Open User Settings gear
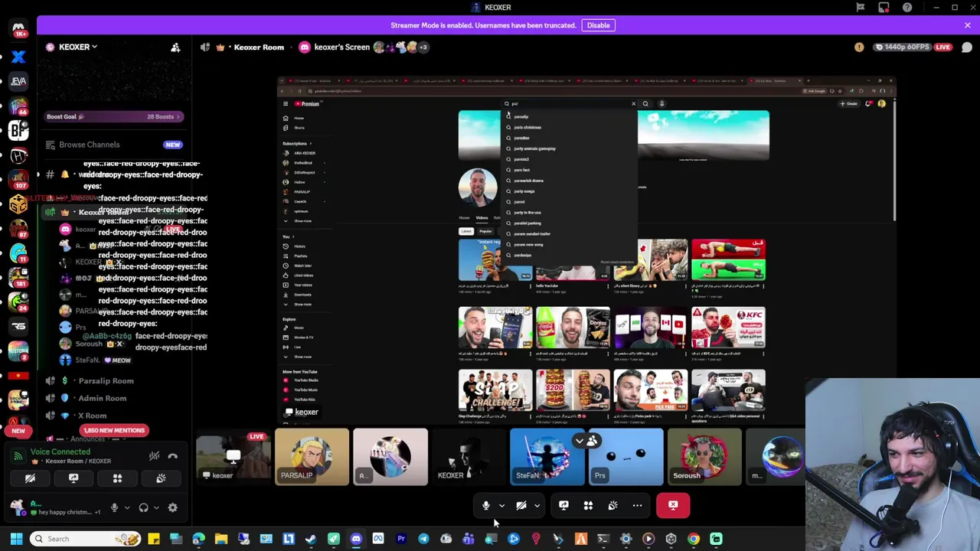The image size is (980, 551). pyautogui.click(x=172, y=507)
